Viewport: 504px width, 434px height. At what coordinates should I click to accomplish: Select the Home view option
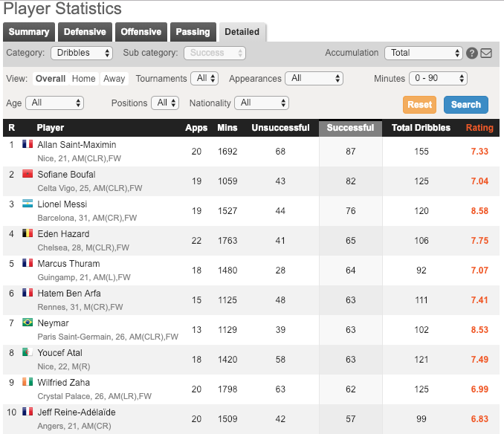click(83, 79)
